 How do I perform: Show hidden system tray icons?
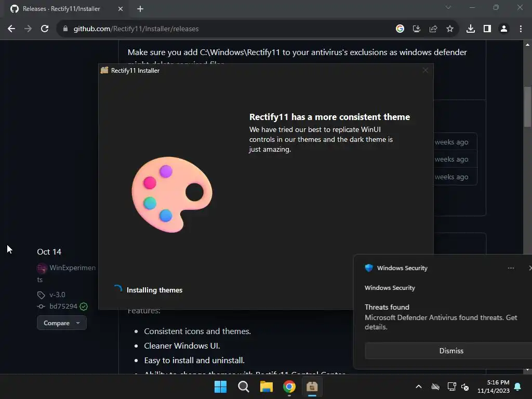coord(419,387)
